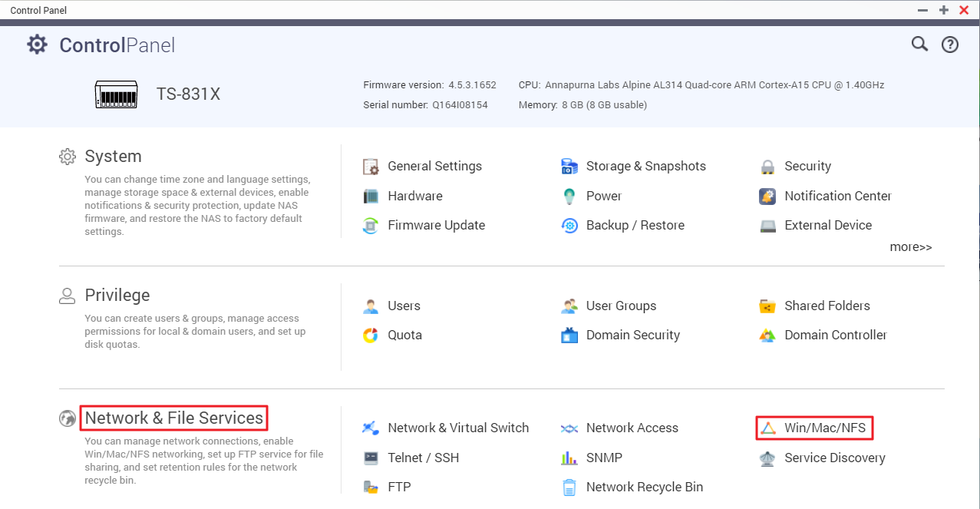
Task: Click the Shared Folders icon
Action: point(767,306)
